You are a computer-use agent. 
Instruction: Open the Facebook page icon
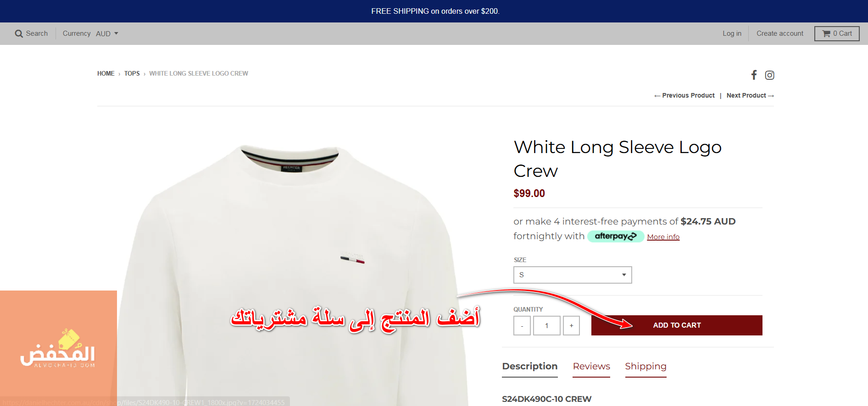coord(754,75)
